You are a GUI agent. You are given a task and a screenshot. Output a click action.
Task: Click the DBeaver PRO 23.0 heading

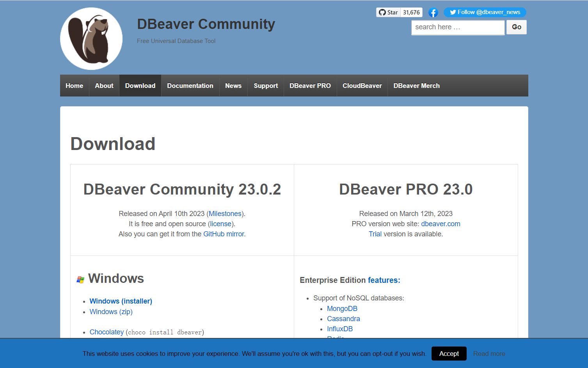pos(406,189)
